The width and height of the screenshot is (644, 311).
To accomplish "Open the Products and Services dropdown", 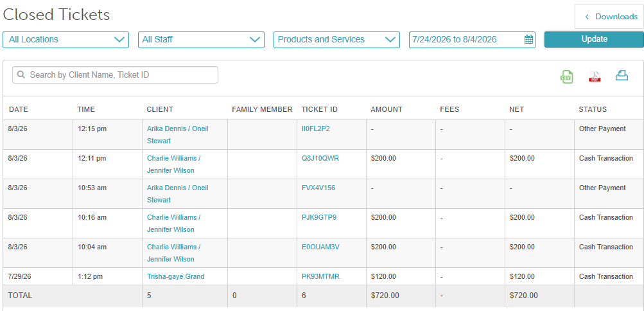I will click(337, 40).
